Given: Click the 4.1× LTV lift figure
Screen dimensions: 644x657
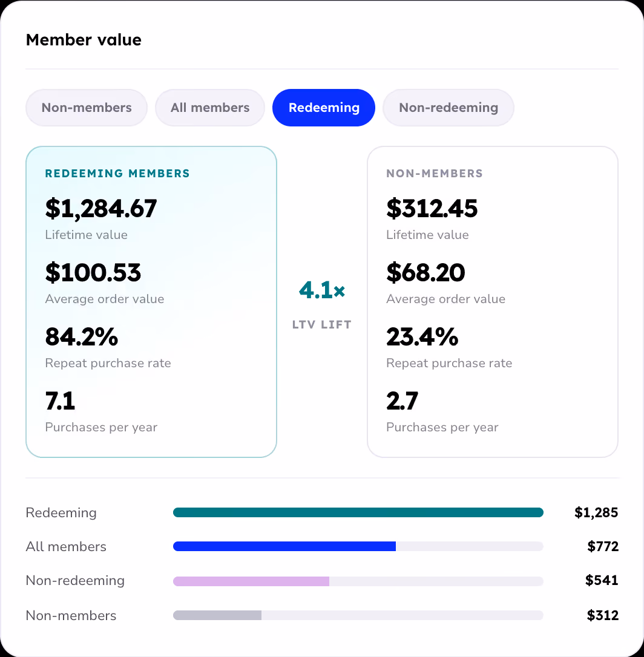Looking at the screenshot, I should 322,290.
